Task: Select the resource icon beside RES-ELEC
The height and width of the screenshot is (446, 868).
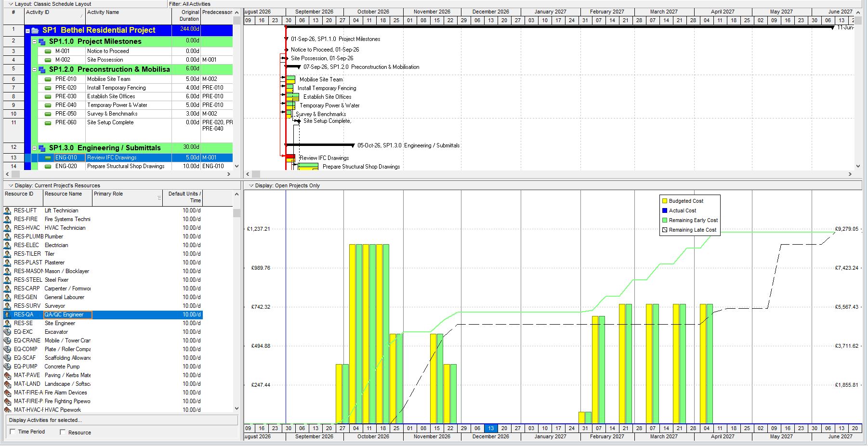Action: click(x=7, y=245)
